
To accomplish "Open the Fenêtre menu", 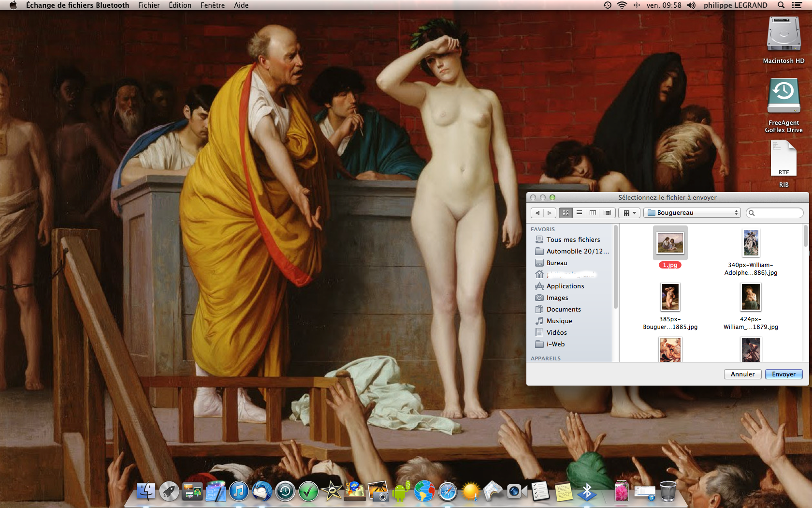I will pos(213,5).
